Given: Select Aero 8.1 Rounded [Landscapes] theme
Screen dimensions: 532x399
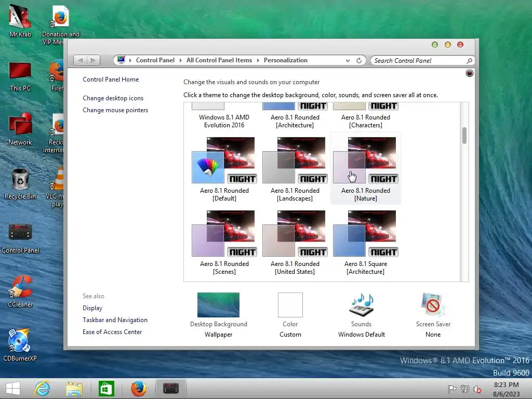Looking at the screenshot, I should pos(295,169).
